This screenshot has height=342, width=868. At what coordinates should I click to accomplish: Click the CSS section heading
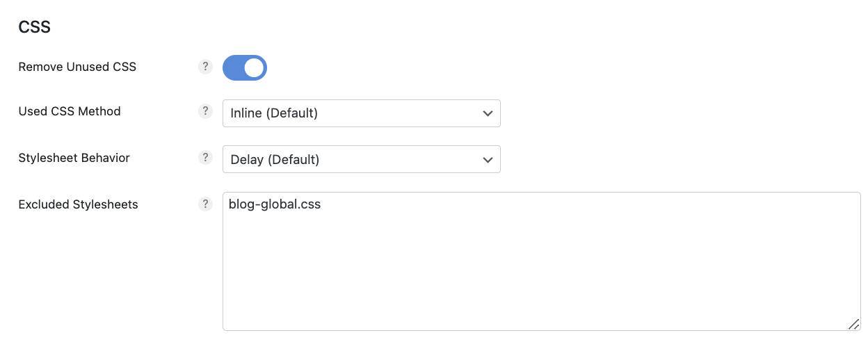(34, 27)
